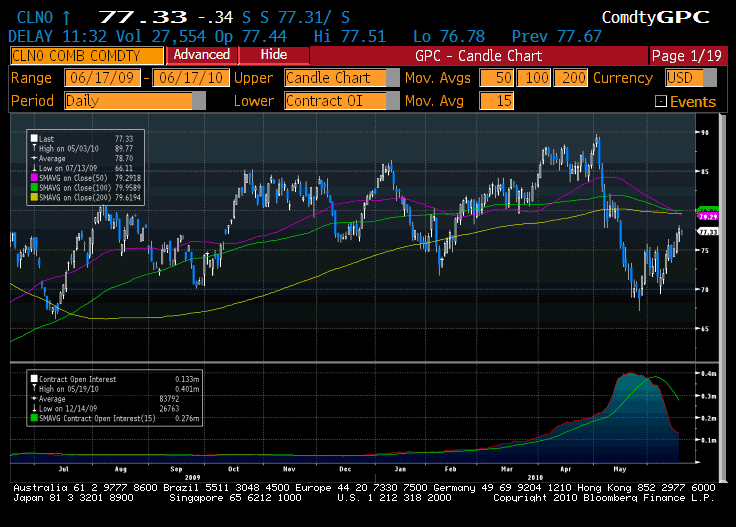Screen dimensions: 736x527
Task: Toggle the Events checkbox
Action: (x=660, y=102)
